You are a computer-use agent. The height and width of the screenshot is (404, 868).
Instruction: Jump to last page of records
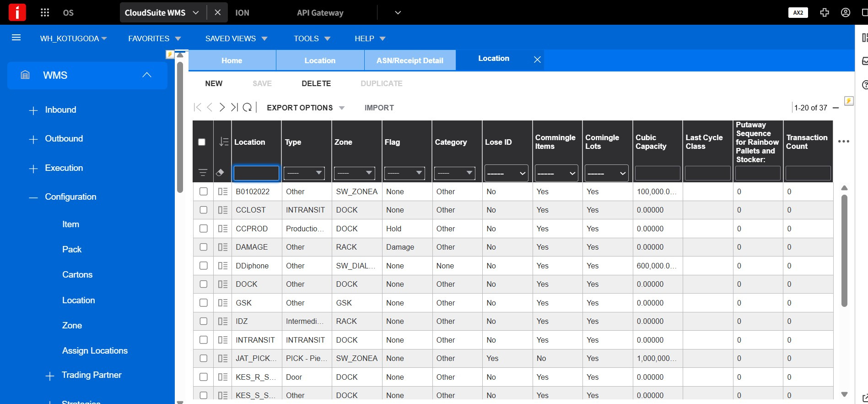234,107
